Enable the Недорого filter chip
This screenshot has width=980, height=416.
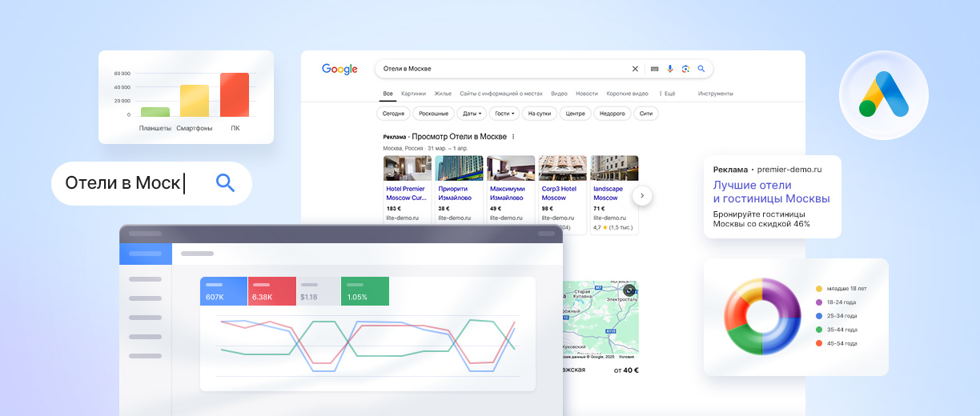pos(612,114)
